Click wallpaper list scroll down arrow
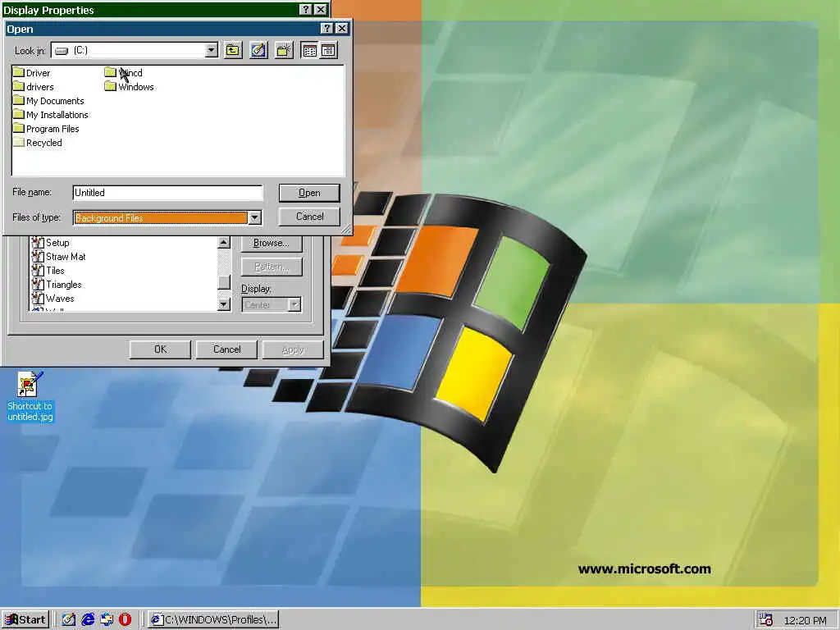Image resolution: width=840 pixels, height=630 pixels. pos(224,304)
